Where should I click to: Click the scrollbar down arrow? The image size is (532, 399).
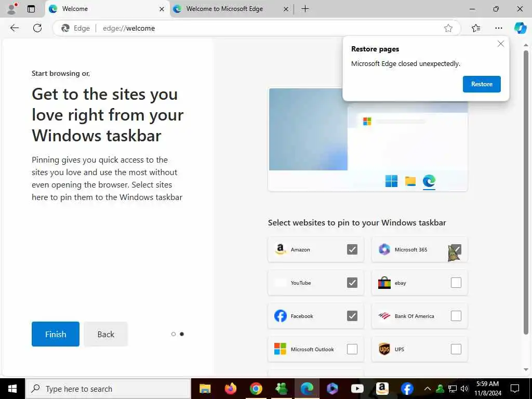526,370
